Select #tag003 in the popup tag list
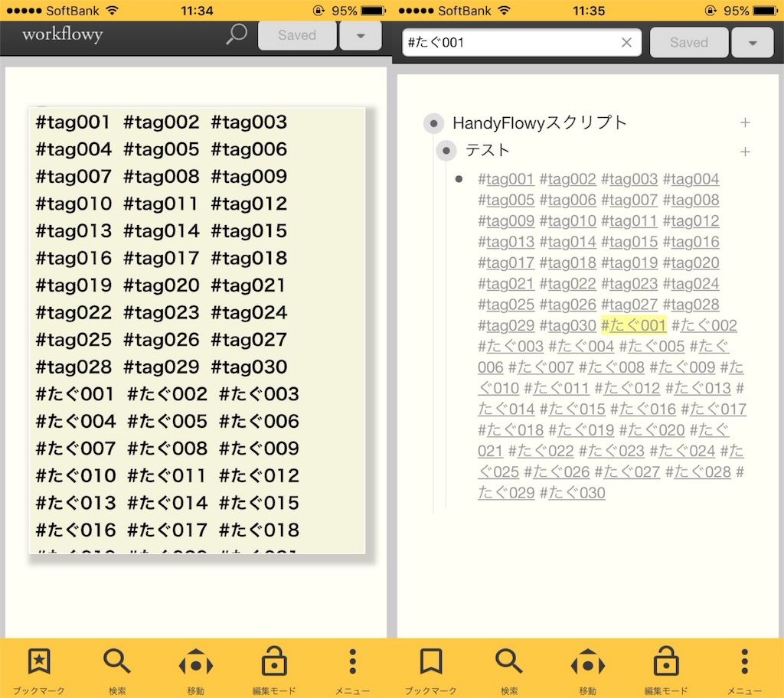This screenshot has width=784, height=698. [249, 122]
